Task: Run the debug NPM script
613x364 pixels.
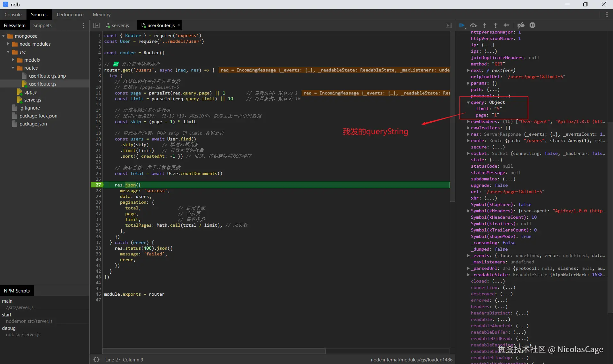Action: tap(9, 328)
